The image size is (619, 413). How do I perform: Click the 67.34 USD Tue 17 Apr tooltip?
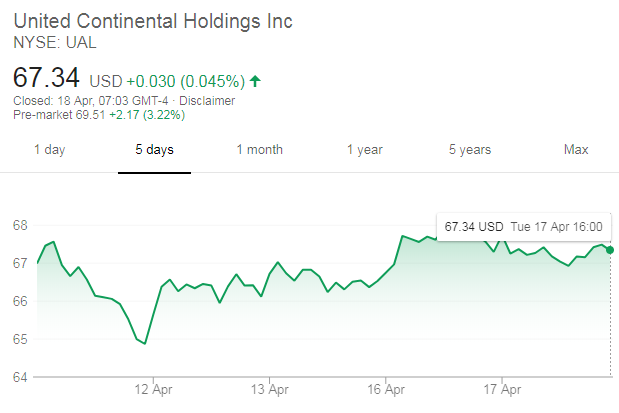point(522,226)
